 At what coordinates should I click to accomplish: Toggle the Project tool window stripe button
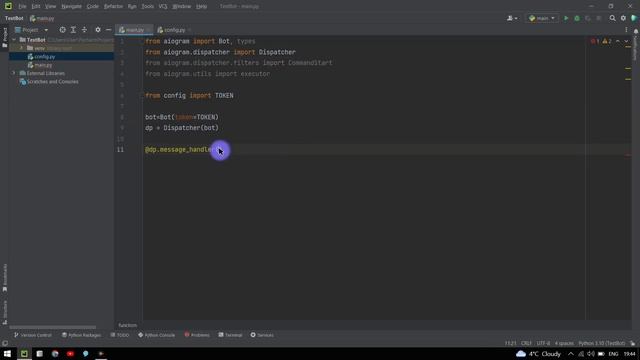[5, 38]
